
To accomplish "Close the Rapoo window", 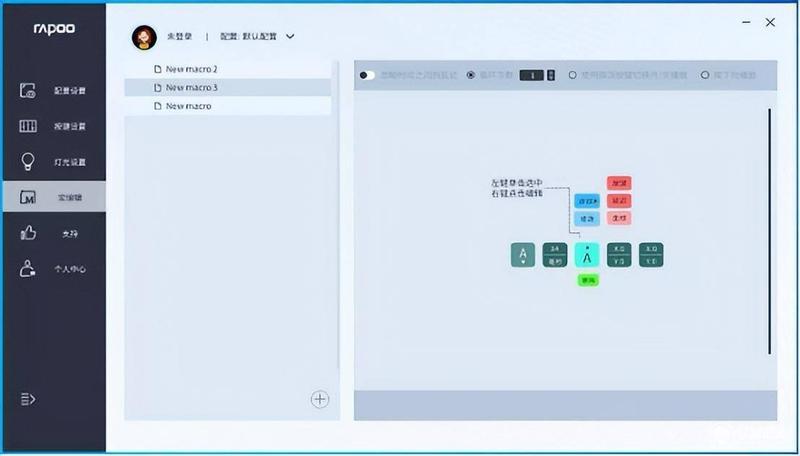I will [770, 22].
